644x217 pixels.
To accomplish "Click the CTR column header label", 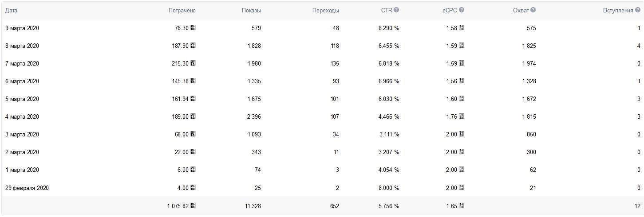I will coord(386,10).
